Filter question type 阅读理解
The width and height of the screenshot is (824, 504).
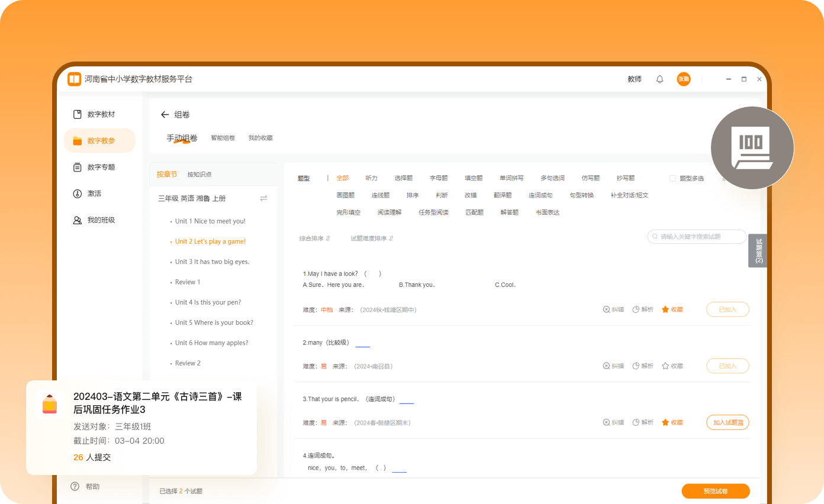(x=390, y=212)
